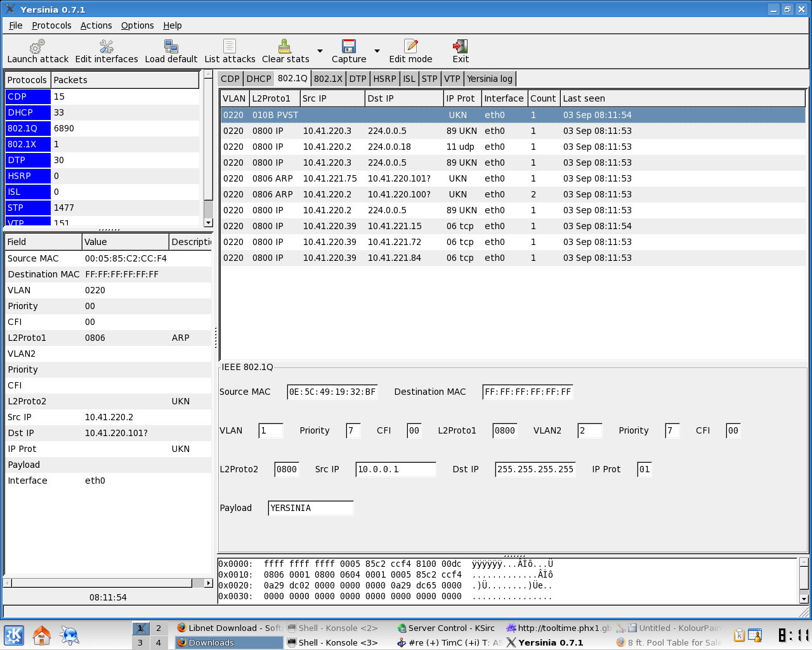The height and width of the screenshot is (650, 812).
Task: Click the Home folder taskbar icon
Action: [42, 635]
